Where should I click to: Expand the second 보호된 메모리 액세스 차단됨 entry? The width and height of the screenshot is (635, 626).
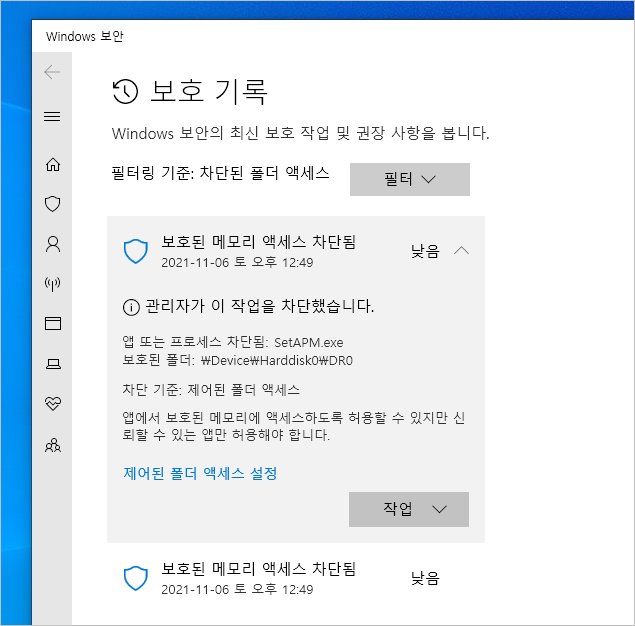point(296,578)
